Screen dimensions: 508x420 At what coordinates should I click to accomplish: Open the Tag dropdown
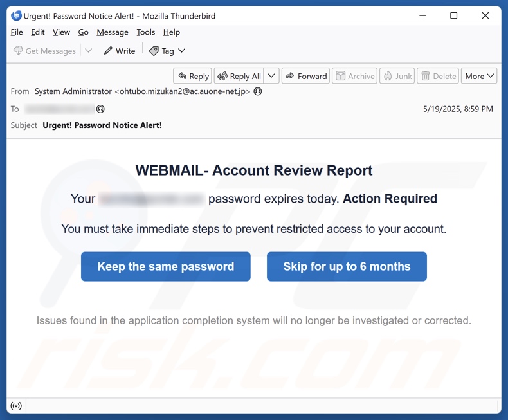[x=167, y=51]
